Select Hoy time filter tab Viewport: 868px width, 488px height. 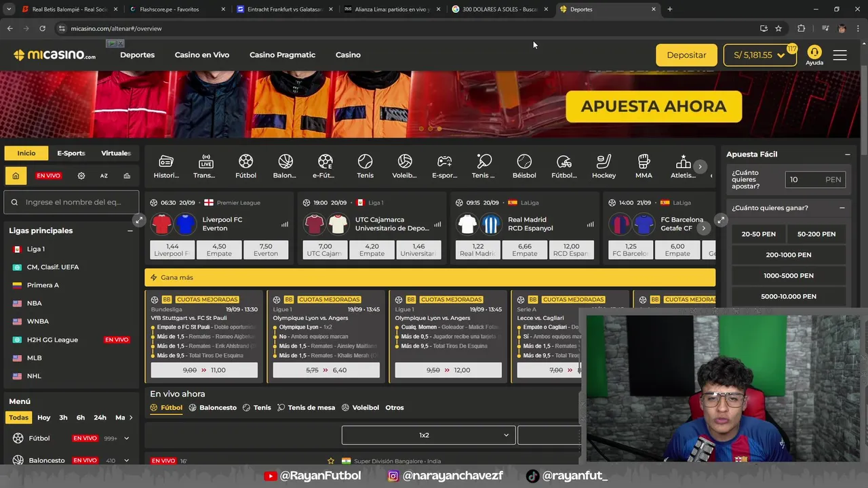click(44, 418)
